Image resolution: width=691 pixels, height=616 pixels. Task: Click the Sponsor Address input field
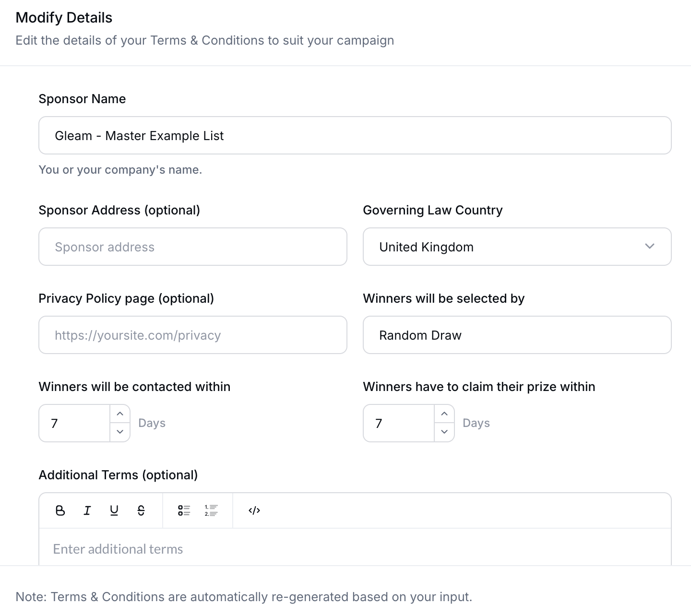click(192, 247)
